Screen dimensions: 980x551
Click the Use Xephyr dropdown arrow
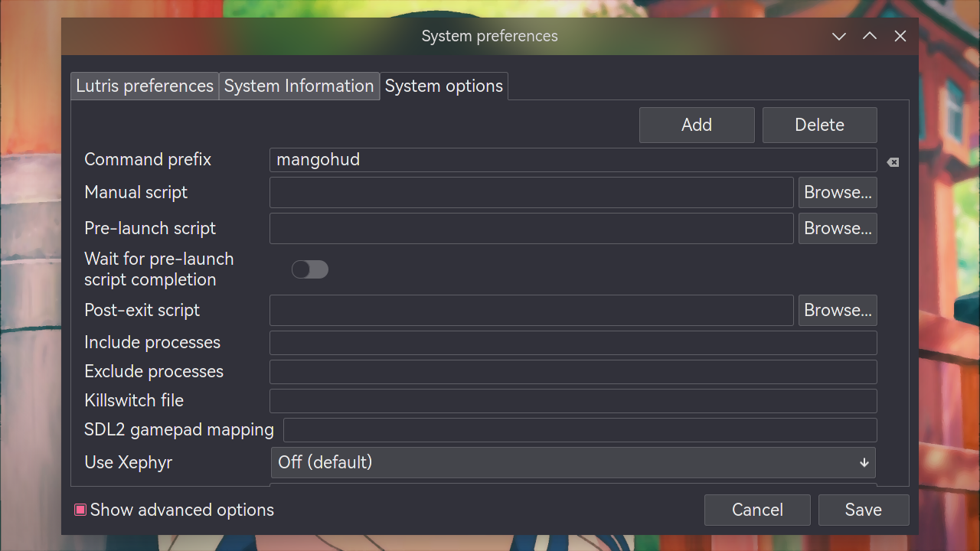click(864, 462)
